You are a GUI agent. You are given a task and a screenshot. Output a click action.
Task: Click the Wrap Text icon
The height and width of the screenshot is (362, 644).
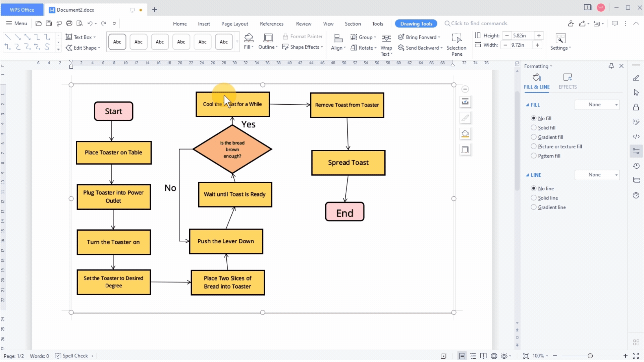coord(386,38)
